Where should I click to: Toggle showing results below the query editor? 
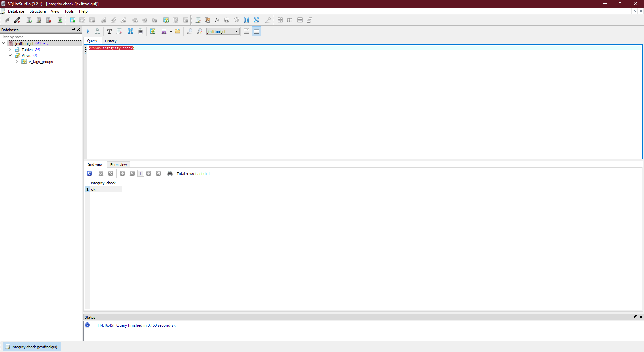coord(256,31)
